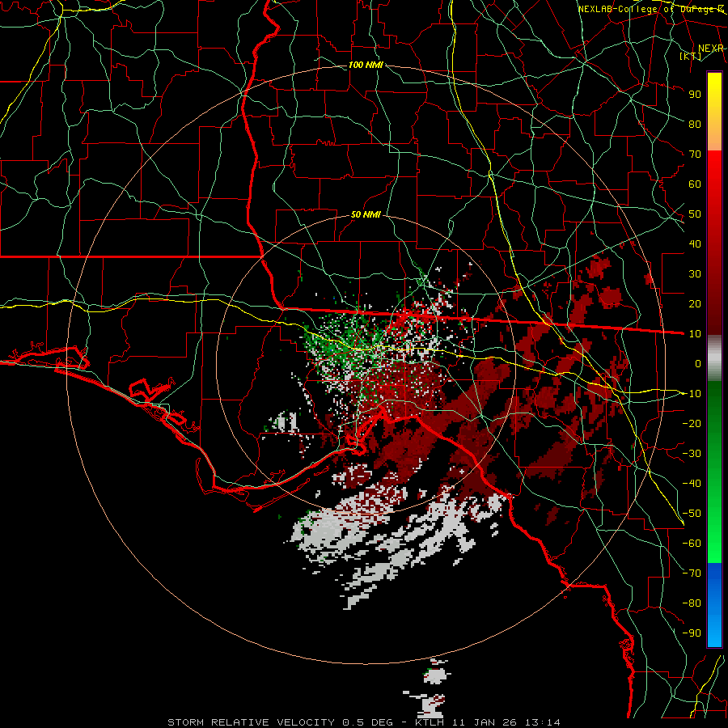Viewport: 728px width, 728px height.
Task: Click the -20 value on velocity scale
Action: point(692,423)
